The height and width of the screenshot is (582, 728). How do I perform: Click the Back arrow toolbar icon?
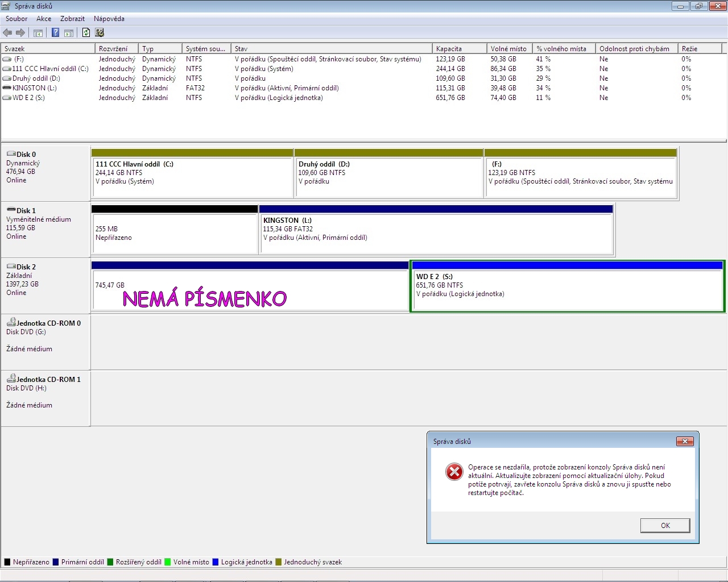tap(7, 33)
